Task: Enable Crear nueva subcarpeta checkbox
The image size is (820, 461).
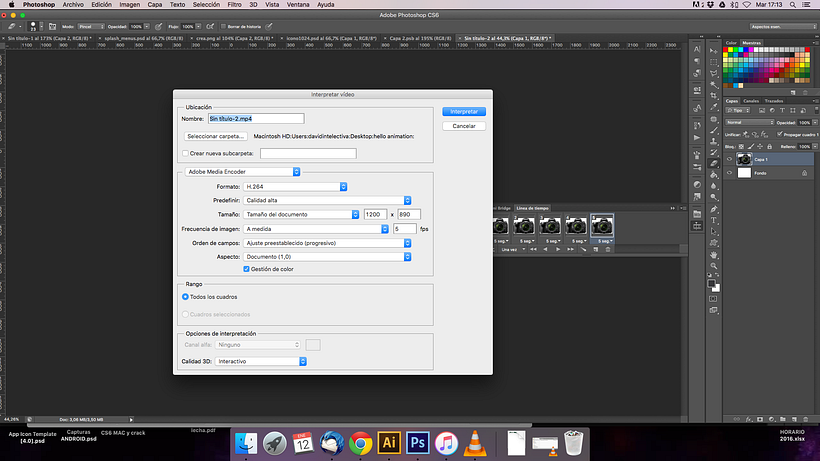Action: (185, 153)
